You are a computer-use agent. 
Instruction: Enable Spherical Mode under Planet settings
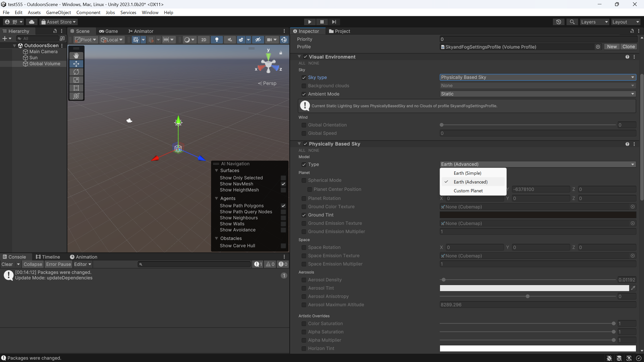point(304,180)
